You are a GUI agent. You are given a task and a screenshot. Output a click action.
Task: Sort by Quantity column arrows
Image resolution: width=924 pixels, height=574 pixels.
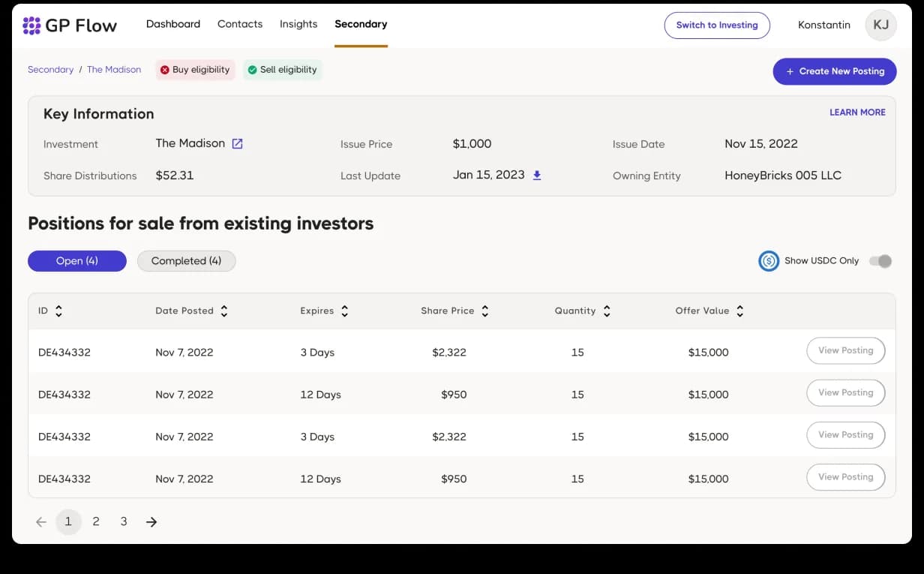point(606,311)
